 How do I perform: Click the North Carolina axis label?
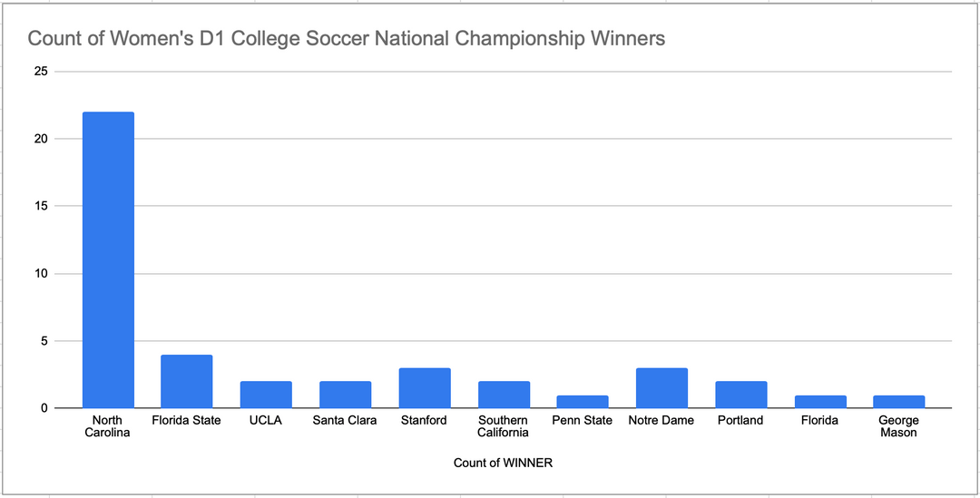tap(108, 426)
